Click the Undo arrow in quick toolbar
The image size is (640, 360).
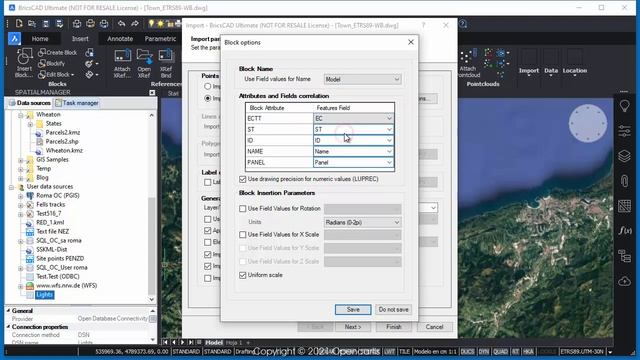(122, 24)
